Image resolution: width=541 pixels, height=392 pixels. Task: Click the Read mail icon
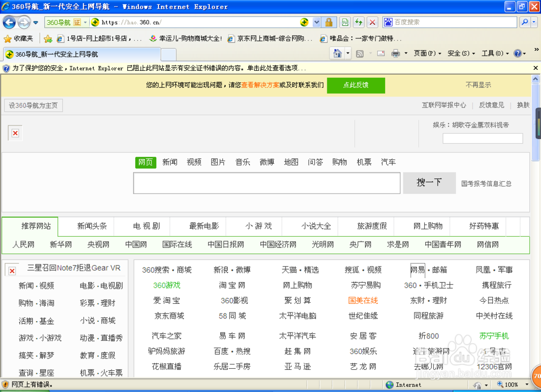coord(381,54)
